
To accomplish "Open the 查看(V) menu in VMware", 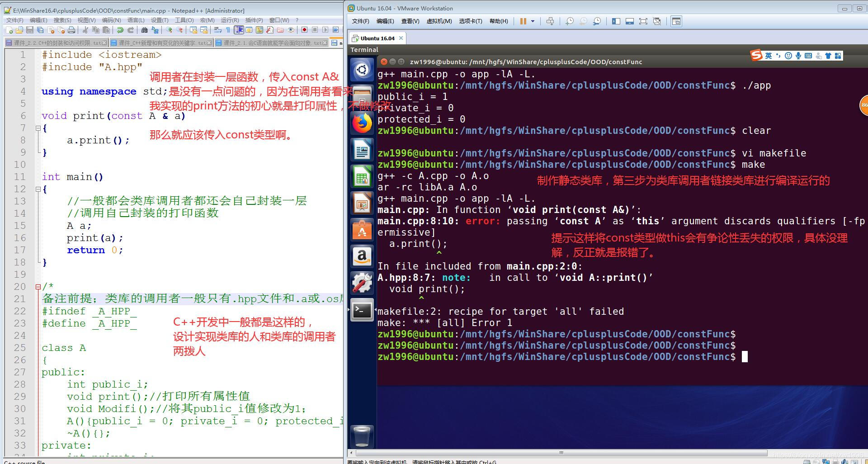I will [410, 21].
